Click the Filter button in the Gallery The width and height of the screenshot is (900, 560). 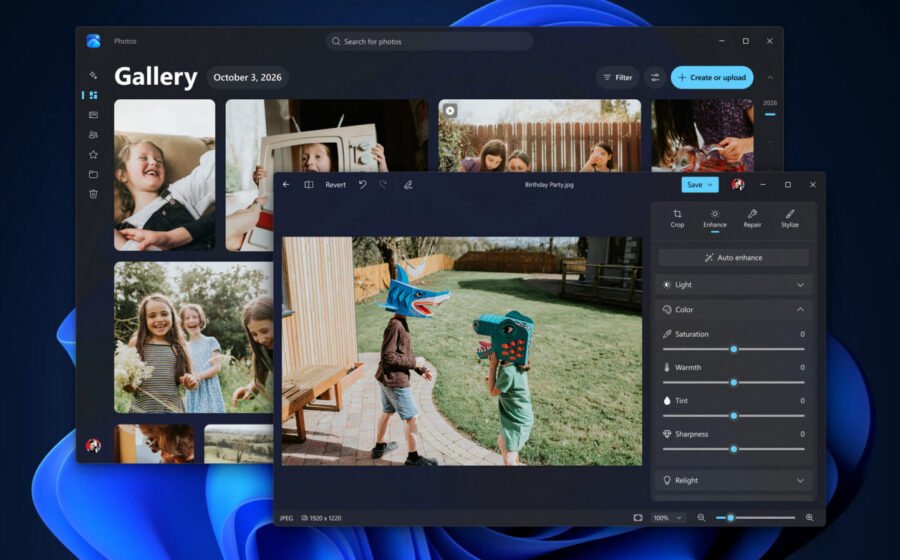tap(618, 77)
